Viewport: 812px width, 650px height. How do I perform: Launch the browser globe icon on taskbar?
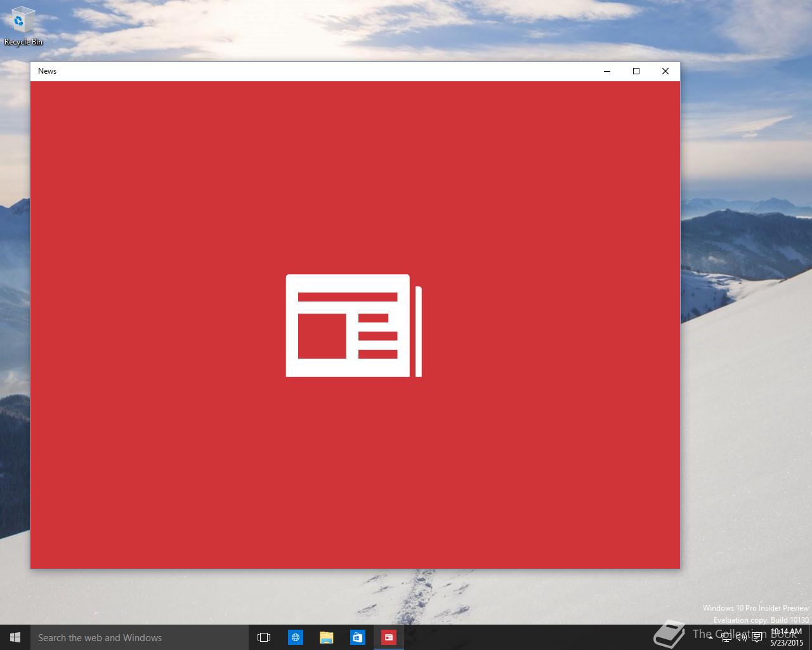point(296,637)
